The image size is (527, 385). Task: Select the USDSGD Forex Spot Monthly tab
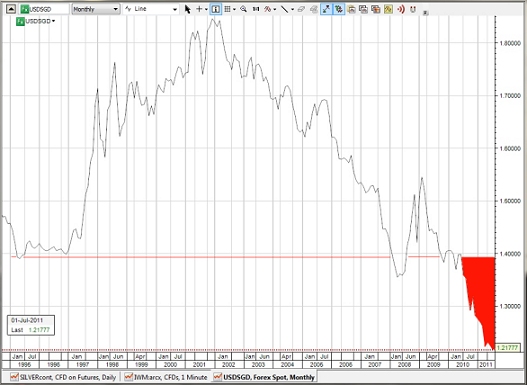tap(264, 377)
